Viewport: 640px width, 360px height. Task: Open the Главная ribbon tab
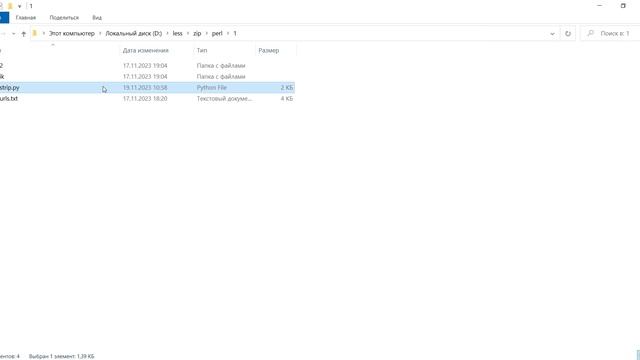[26, 18]
